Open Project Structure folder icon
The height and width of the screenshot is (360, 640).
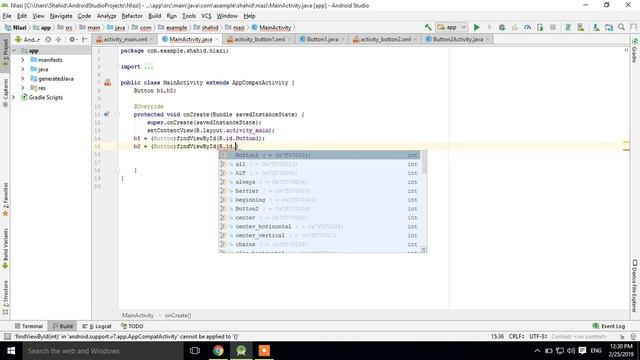point(609,27)
